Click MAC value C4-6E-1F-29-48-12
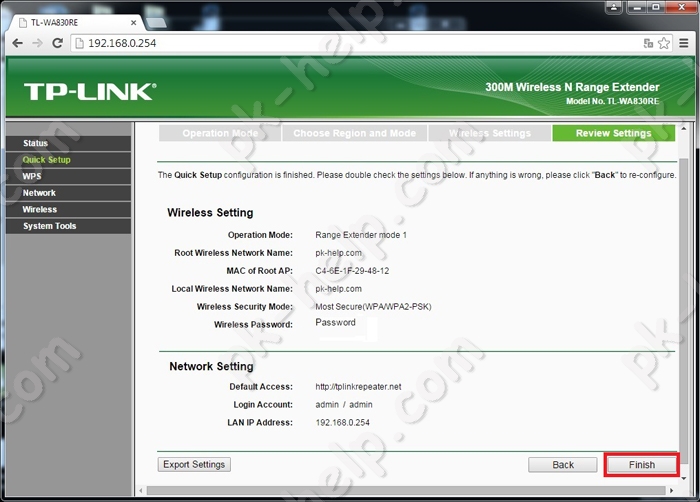Image resolution: width=700 pixels, height=502 pixels. point(352,271)
